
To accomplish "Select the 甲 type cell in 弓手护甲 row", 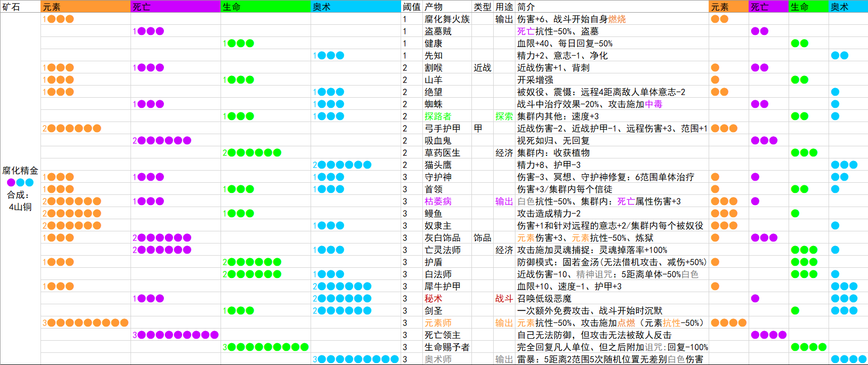I will pyautogui.click(x=483, y=128).
